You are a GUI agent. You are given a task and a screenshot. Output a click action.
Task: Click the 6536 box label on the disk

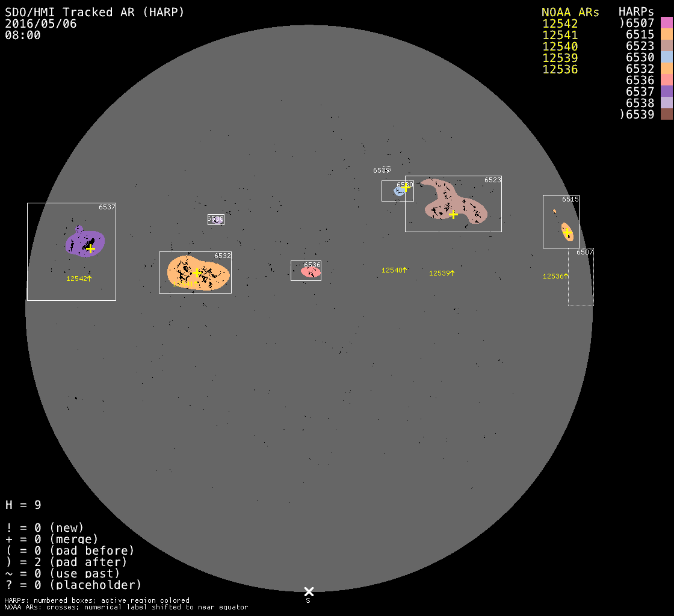coord(312,265)
